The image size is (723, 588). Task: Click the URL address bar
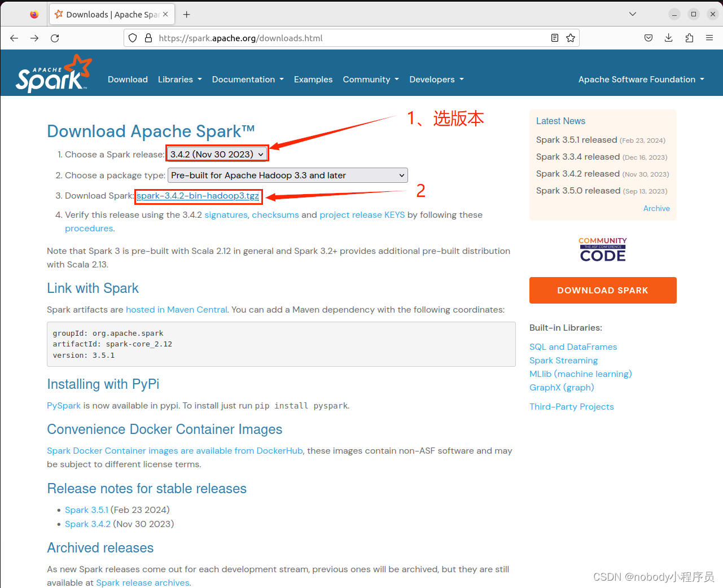(351, 38)
